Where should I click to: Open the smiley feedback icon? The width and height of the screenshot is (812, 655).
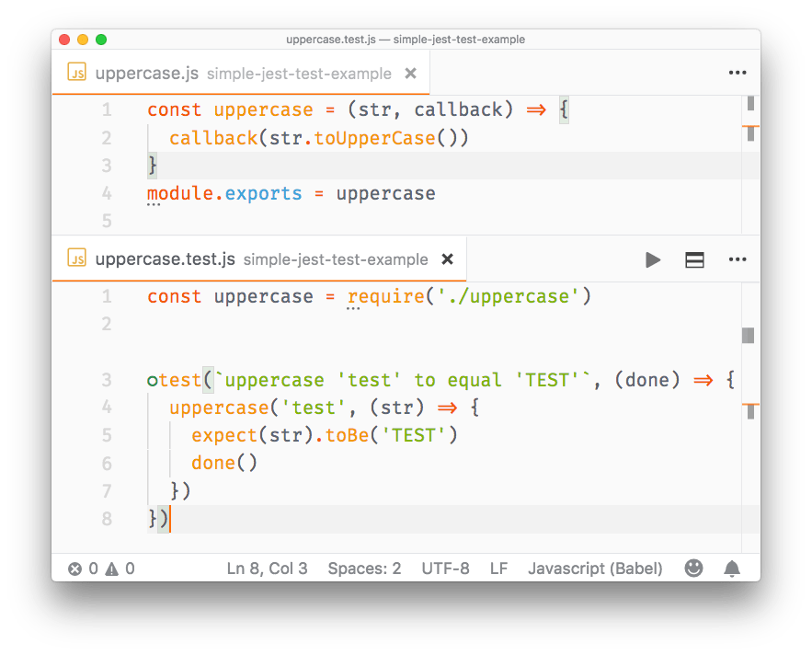(x=693, y=569)
